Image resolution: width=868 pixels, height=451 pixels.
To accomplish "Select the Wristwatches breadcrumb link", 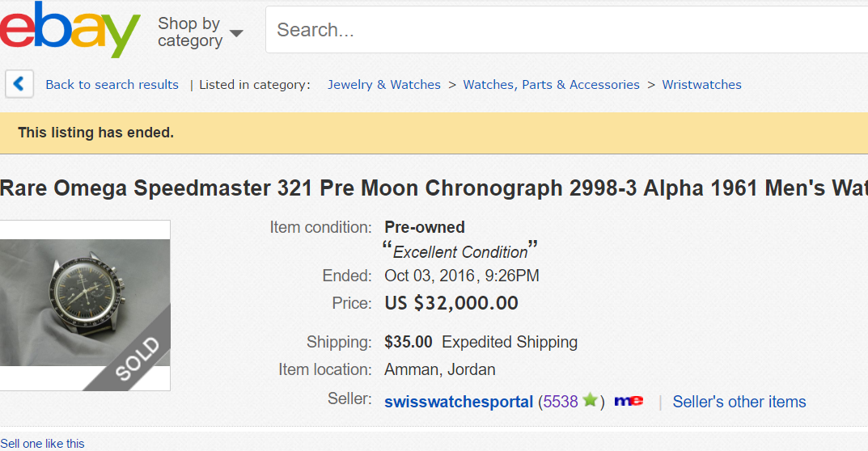I will (x=701, y=85).
